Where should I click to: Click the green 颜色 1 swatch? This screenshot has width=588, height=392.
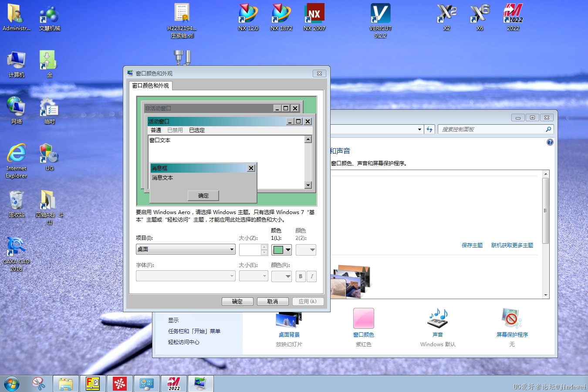click(x=278, y=250)
